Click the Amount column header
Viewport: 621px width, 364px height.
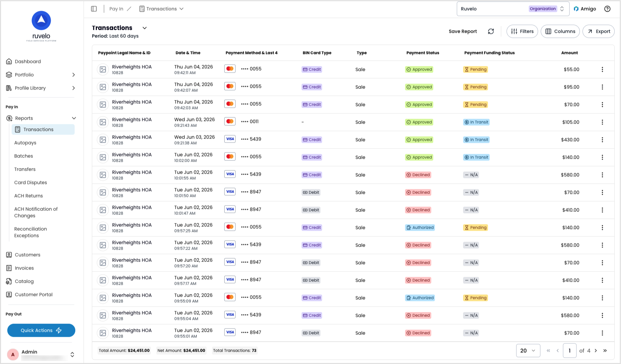[x=570, y=53]
